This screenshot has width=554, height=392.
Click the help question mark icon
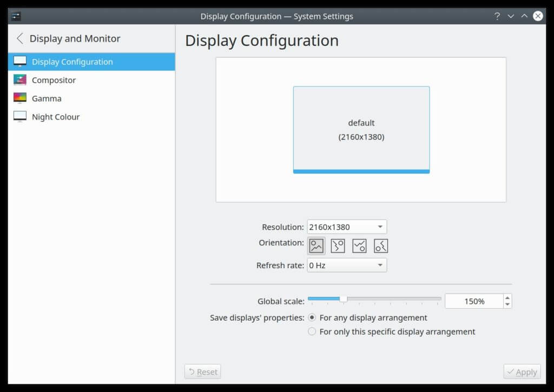(x=497, y=16)
